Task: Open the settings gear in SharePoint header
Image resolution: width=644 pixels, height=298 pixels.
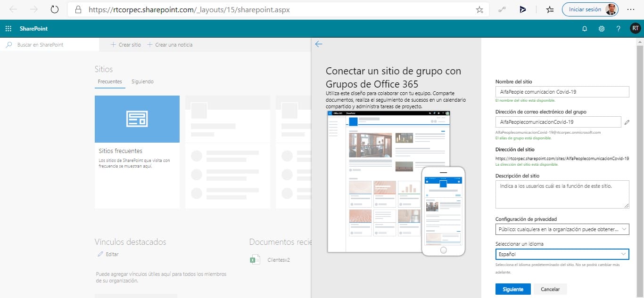Action: click(x=602, y=29)
